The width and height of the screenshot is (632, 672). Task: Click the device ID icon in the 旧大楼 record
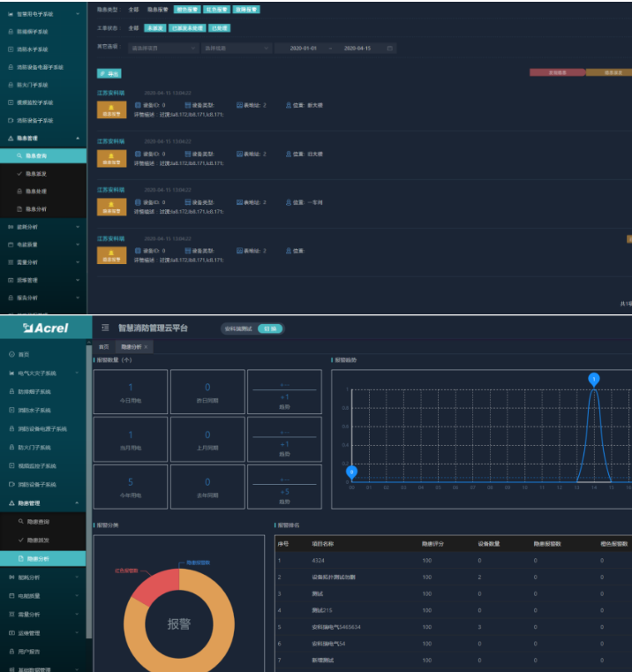tap(138, 154)
